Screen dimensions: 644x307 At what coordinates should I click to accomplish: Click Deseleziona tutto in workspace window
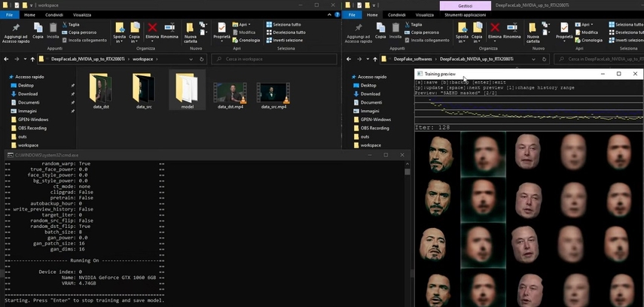click(x=286, y=32)
